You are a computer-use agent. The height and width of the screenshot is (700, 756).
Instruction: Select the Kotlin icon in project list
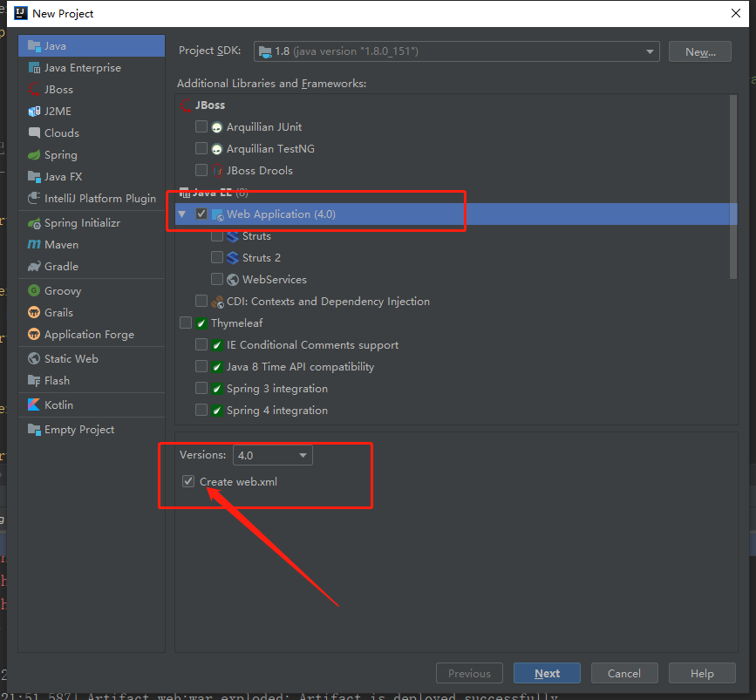pos(34,405)
